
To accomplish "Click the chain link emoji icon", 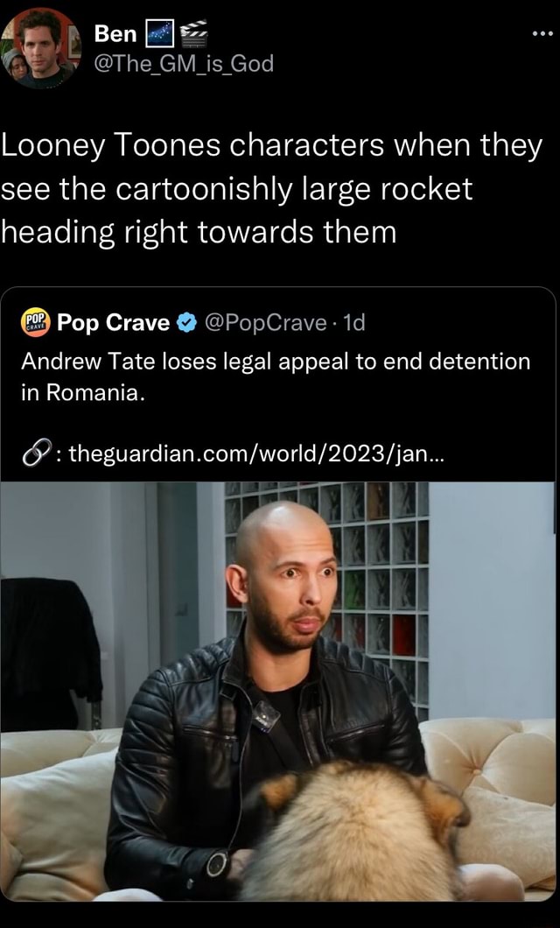I will (x=36, y=453).
